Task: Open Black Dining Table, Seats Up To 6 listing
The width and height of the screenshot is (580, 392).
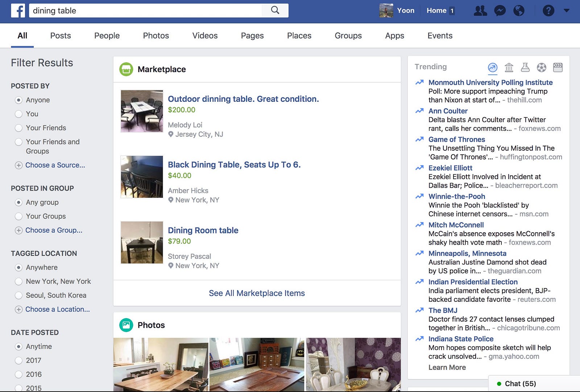Action: [234, 164]
